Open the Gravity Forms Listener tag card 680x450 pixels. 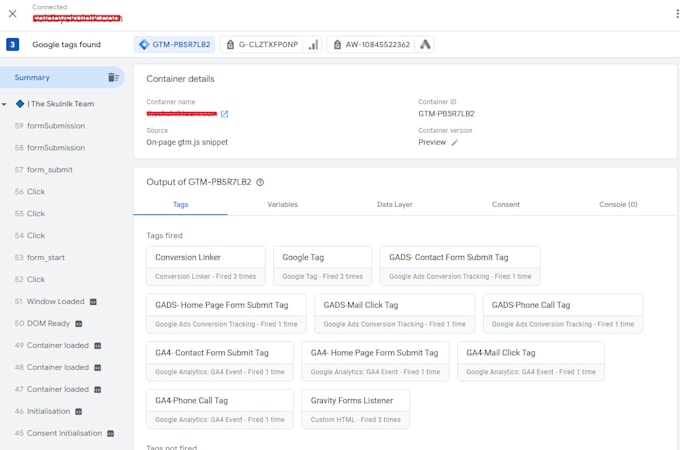pyautogui.click(x=356, y=409)
